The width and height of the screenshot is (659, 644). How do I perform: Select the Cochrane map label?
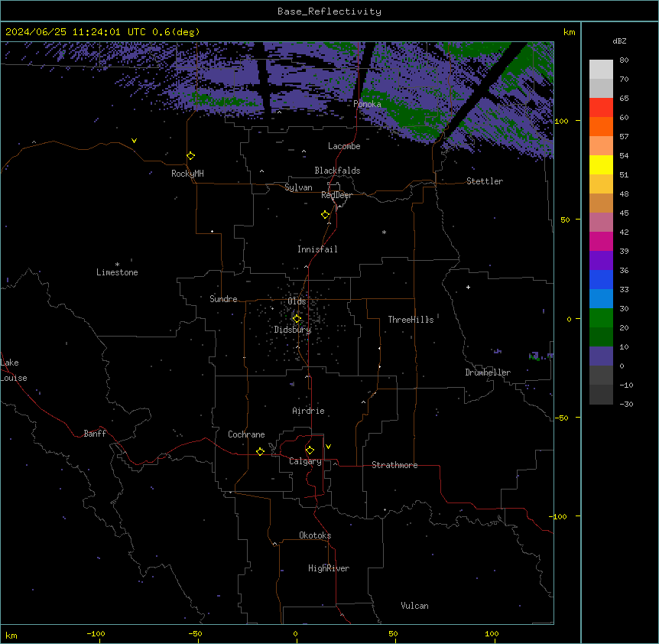[246, 434]
